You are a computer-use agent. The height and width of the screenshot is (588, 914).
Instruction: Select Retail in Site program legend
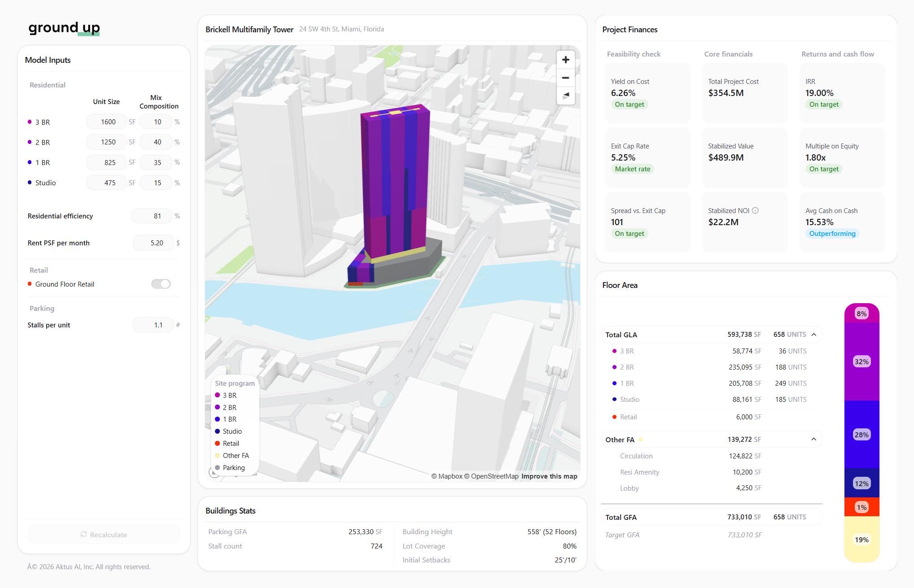[x=227, y=443]
